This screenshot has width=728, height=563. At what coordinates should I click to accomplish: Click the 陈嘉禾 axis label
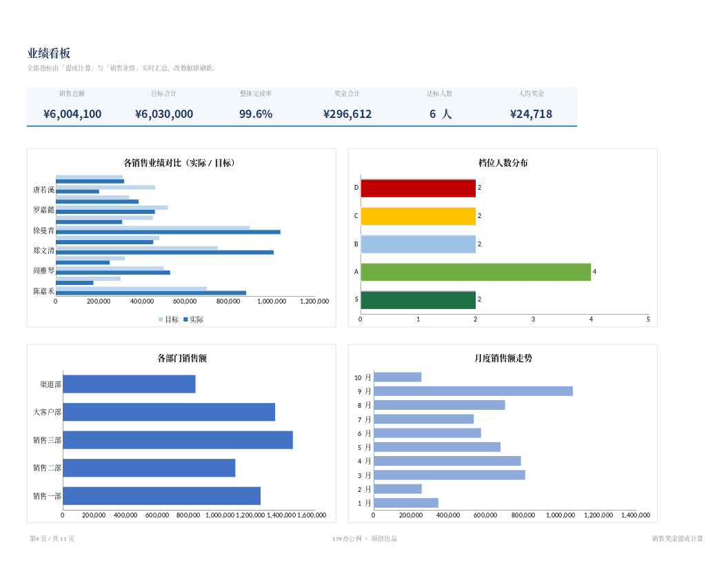pos(43,290)
